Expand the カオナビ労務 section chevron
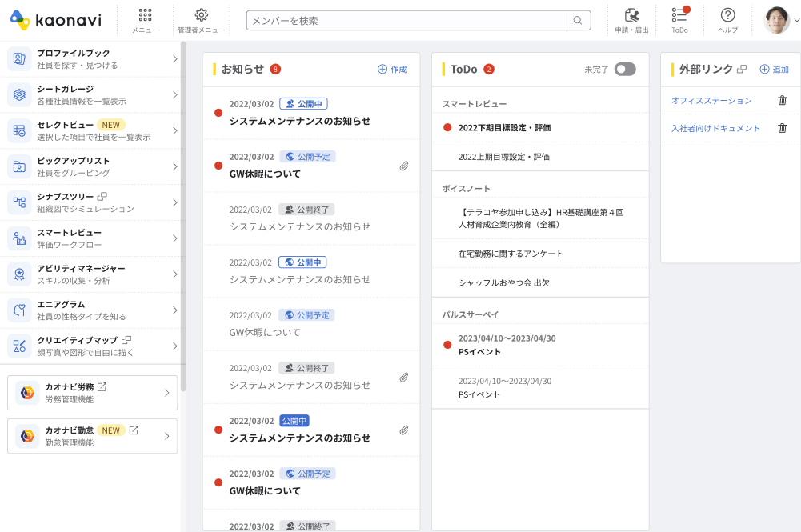The height and width of the screenshot is (532, 801). click(x=166, y=393)
